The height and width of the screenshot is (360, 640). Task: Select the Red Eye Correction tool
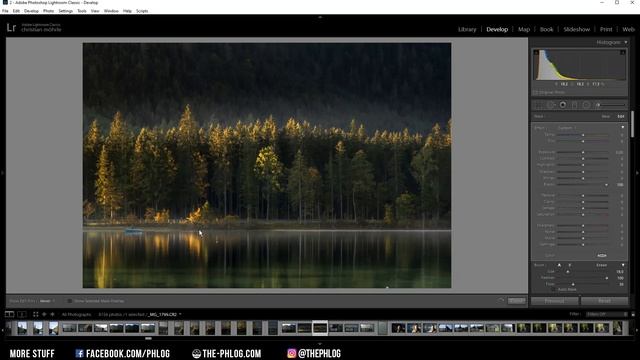click(563, 105)
